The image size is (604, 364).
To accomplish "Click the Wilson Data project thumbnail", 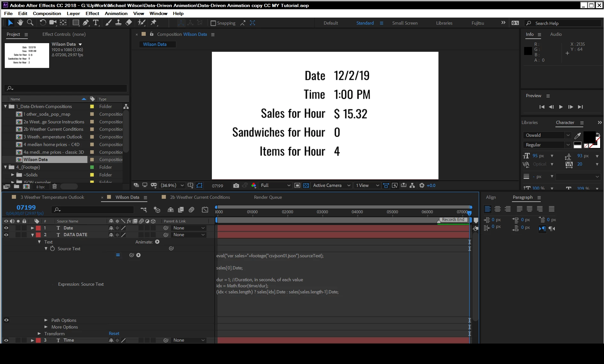I will 27,55.
